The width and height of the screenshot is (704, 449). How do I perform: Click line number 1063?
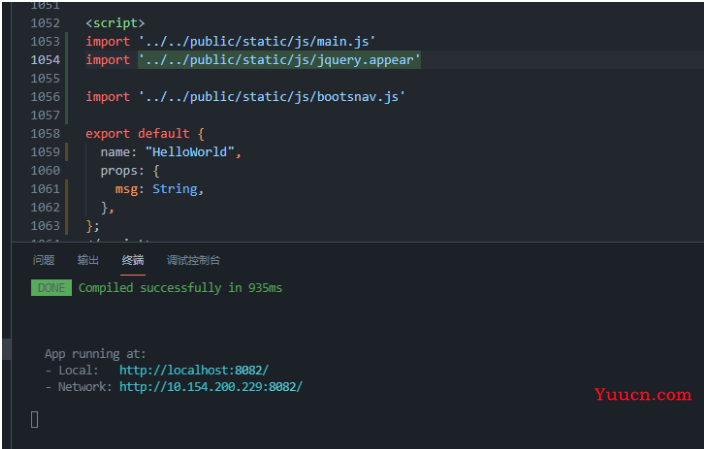click(45, 225)
